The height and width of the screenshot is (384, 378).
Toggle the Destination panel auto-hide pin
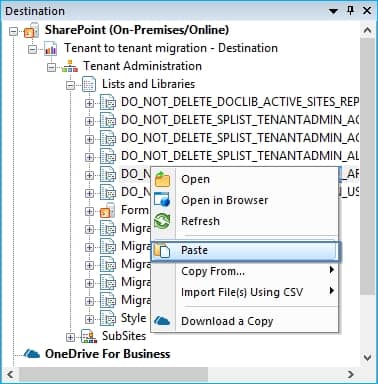[x=351, y=11]
